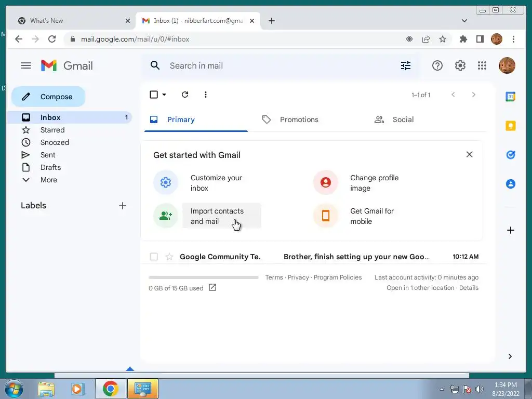Open Chrome extensions puzzle icon
This screenshot has height=399, width=532.
[463, 39]
